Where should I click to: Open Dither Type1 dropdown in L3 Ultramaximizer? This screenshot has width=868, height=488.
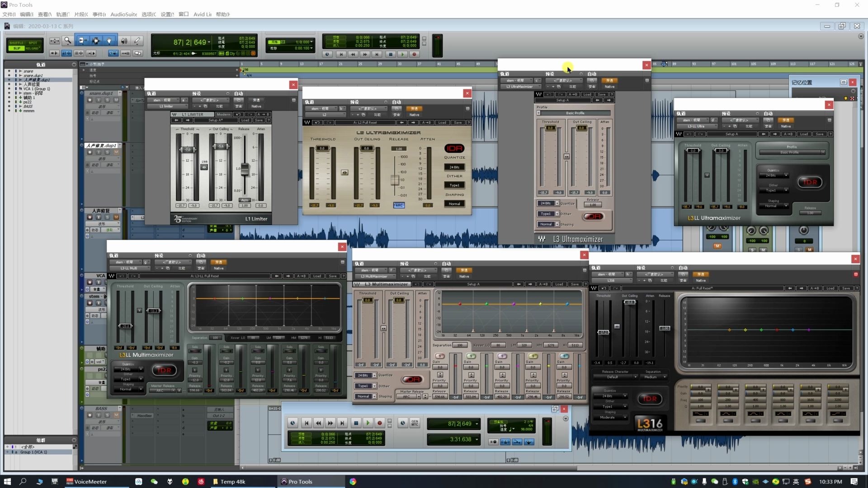tap(548, 213)
